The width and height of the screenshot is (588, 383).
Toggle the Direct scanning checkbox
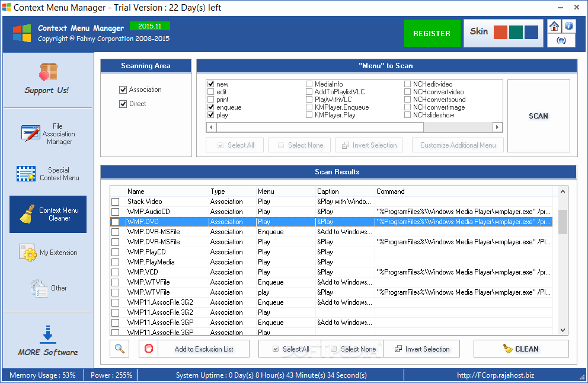click(123, 104)
